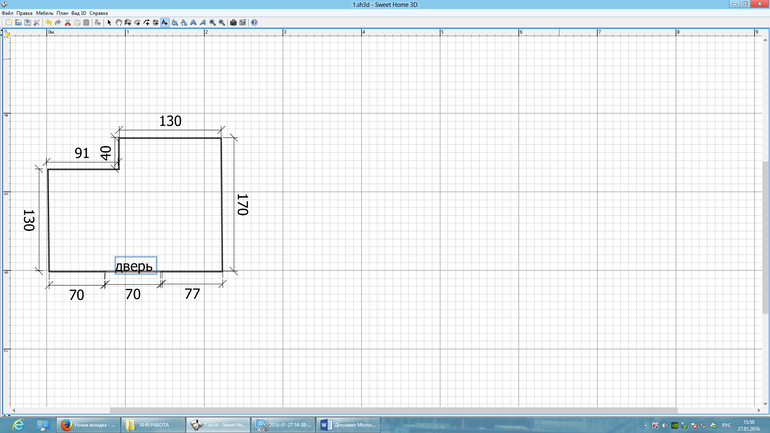Click the Zoom in magnifier icon
Viewport: 770px width, 433px height.
click(x=211, y=21)
